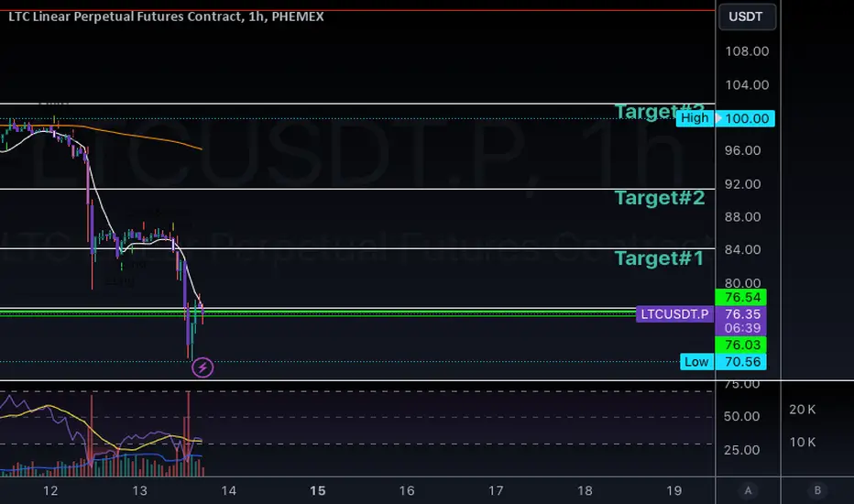This screenshot has height=504, width=854.
Task: Open the USDT currency selector
Action: point(748,16)
